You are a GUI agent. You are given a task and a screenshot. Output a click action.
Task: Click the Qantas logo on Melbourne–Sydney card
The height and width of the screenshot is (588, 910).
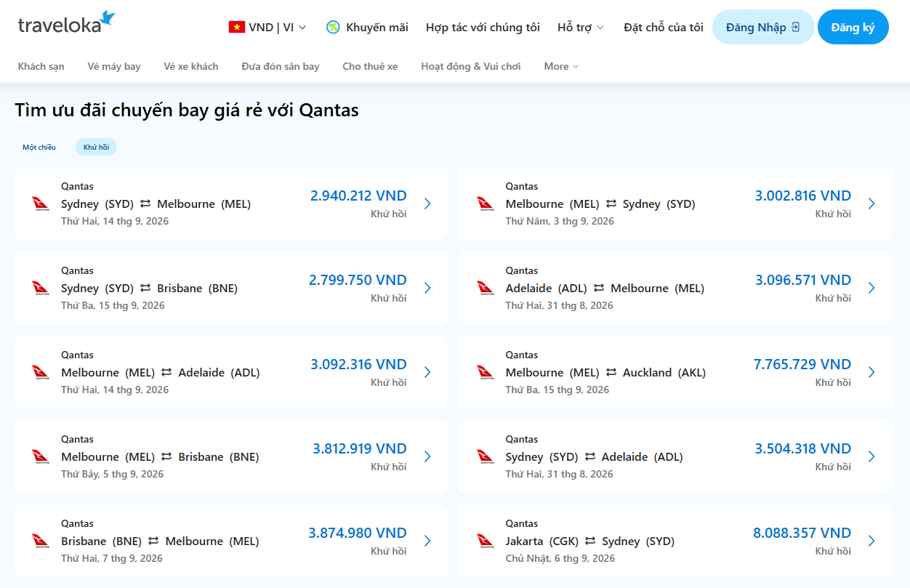(485, 204)
